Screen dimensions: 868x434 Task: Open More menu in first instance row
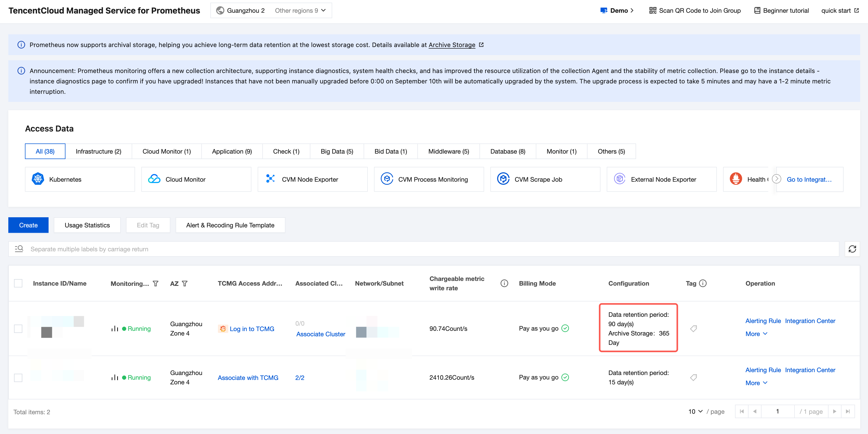click(x=756, y=333)
